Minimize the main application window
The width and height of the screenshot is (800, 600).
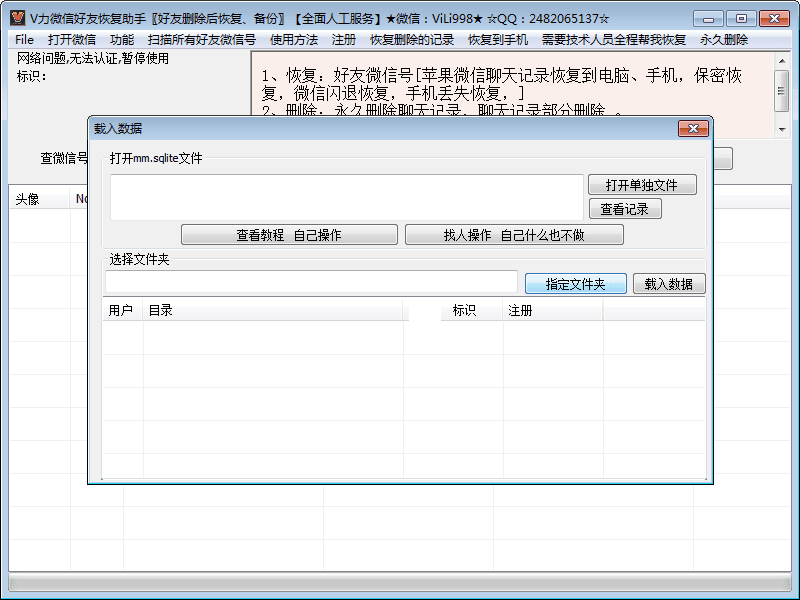[x=708, y=19]
